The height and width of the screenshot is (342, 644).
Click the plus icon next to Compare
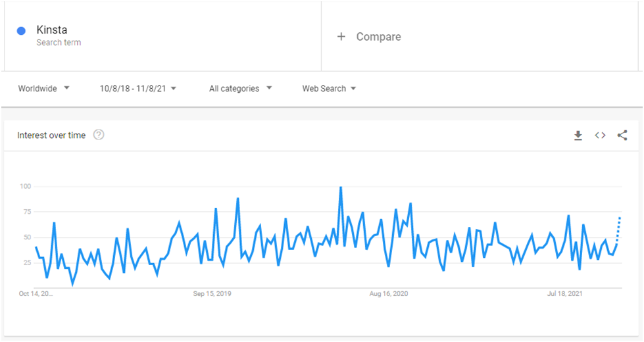341,37
